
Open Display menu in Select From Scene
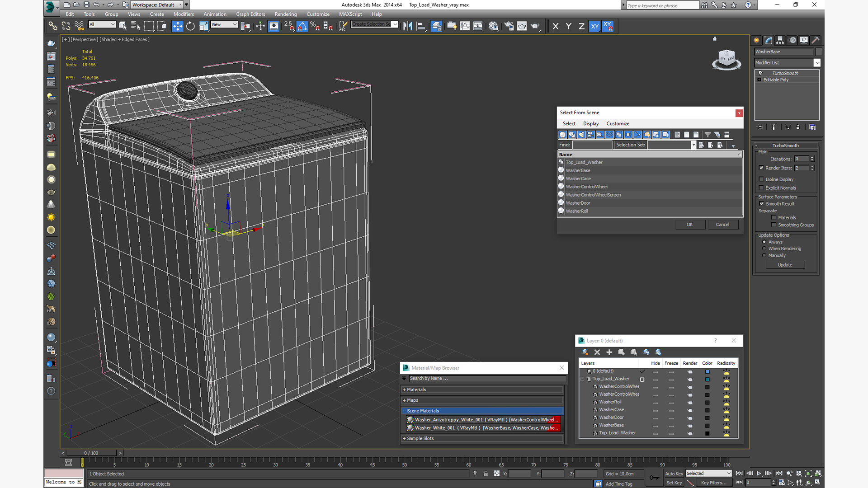click(591, 123)
